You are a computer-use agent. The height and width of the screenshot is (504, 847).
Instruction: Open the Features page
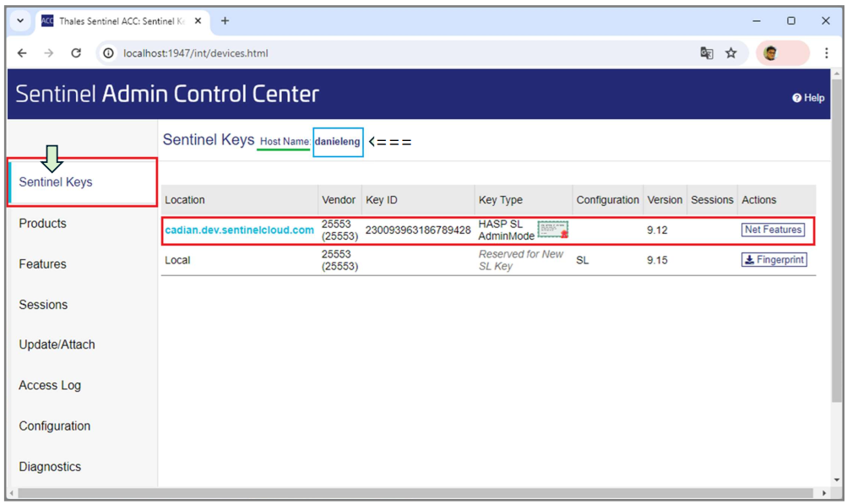click(43, 264)
